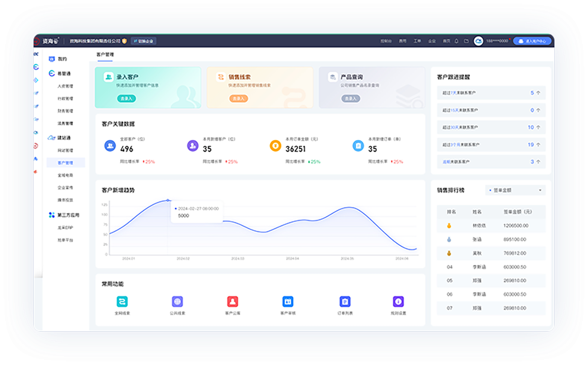Click the red 客户公海 icon
588x365 pixels.
(x=233, y=301)
